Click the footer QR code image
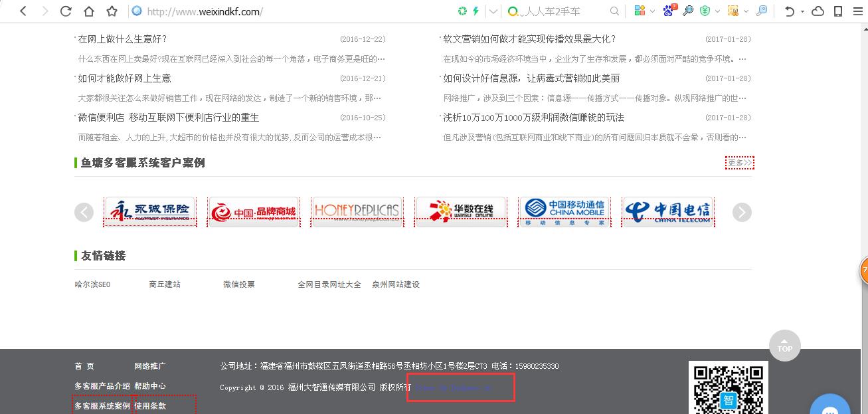Viewport: 868px width, 414px height. [x=729, y=387]
